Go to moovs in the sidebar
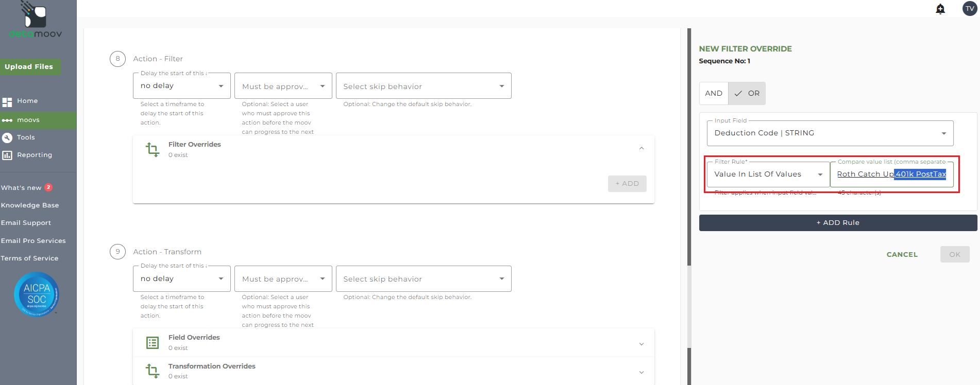 point(28,120)
